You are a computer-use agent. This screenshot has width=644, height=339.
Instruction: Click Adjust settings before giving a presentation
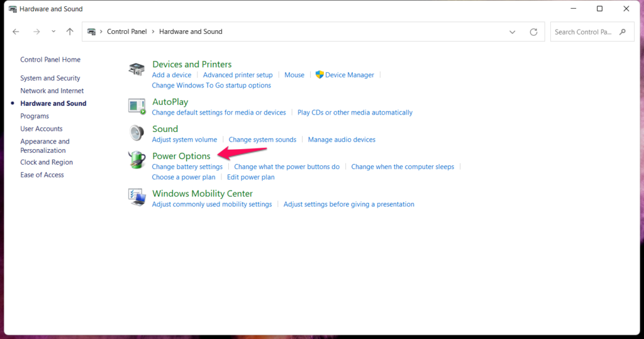tap(348, 204)
